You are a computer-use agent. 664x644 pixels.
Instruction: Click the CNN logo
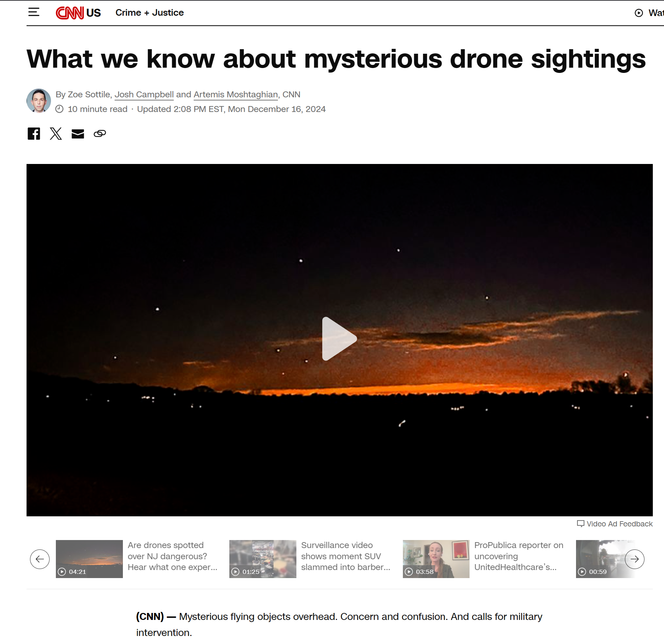[69, 13]
